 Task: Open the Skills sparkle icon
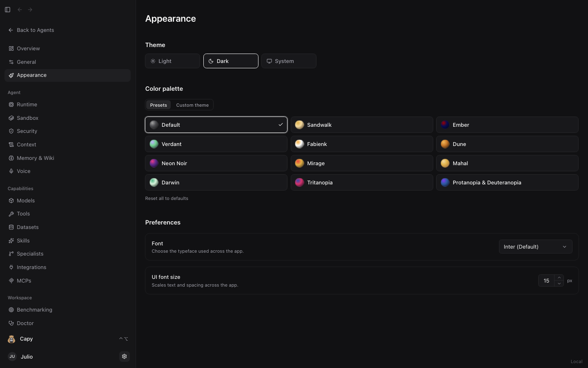11,241
